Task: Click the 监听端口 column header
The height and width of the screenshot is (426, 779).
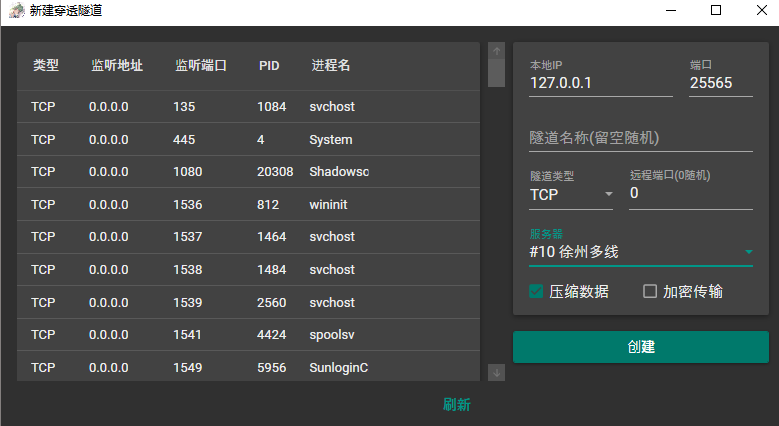Action: tap(201, 65)
